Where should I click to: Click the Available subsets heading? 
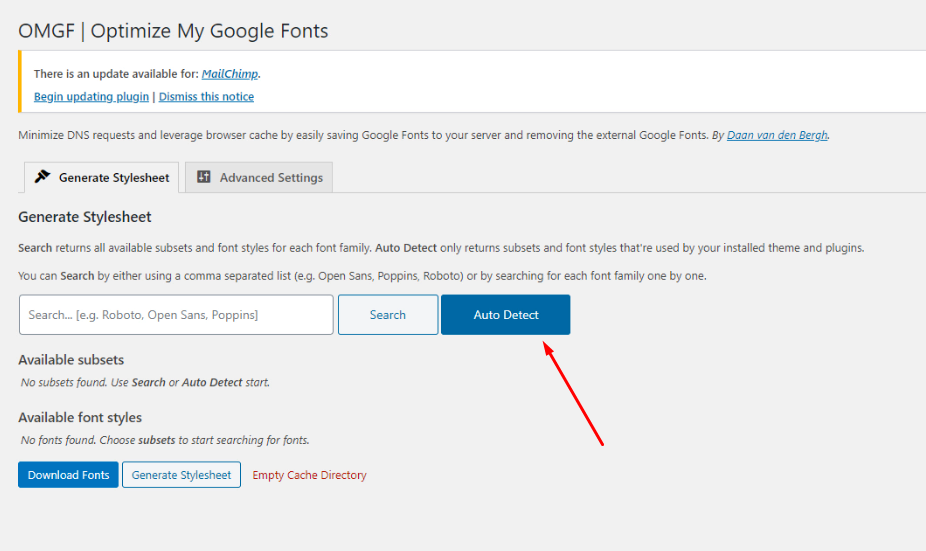(x=71, y=360)
